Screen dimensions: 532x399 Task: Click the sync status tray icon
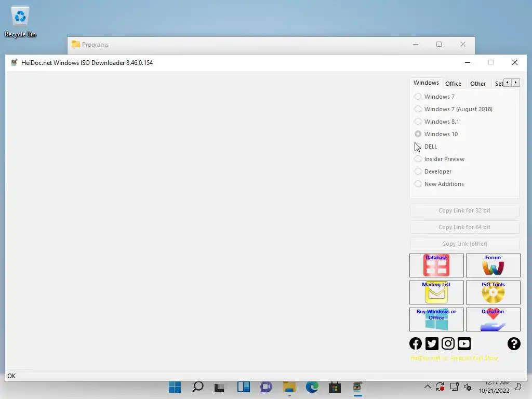[440, 387]
